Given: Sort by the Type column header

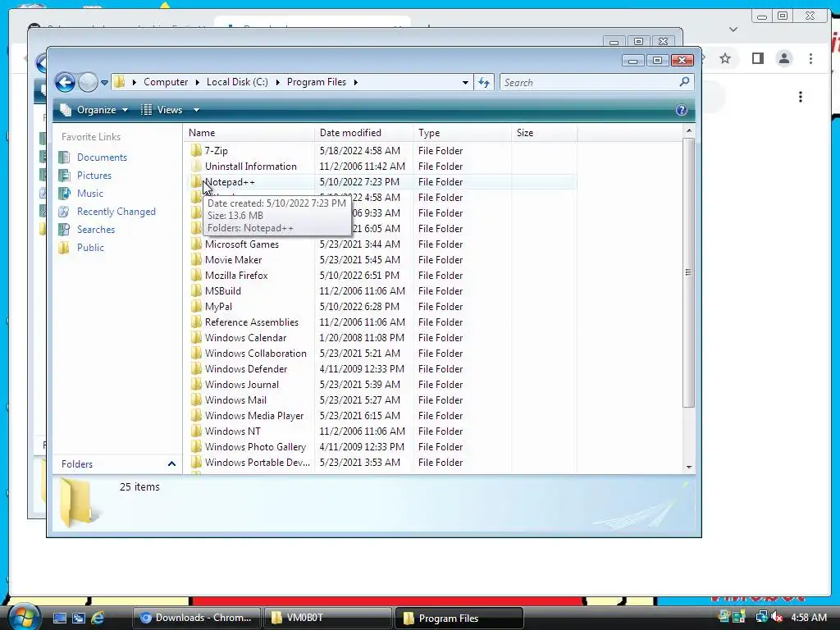Looking at the screenshot, I should (x=462, y=133).
